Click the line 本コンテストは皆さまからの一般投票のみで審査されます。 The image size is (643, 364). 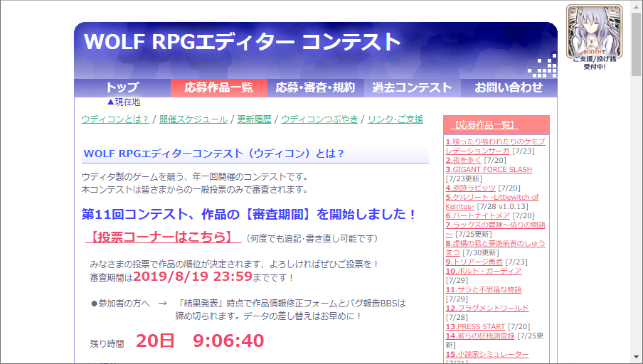[195, 190]
